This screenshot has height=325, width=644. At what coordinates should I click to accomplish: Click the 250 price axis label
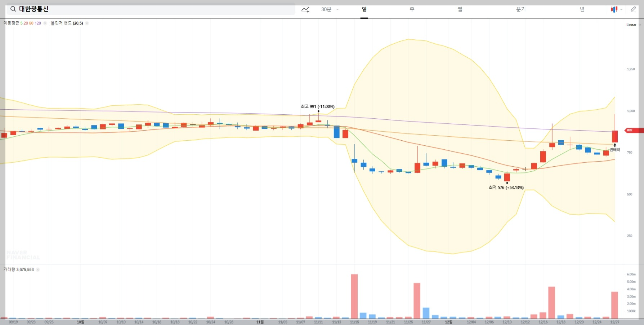coord(630,236)
